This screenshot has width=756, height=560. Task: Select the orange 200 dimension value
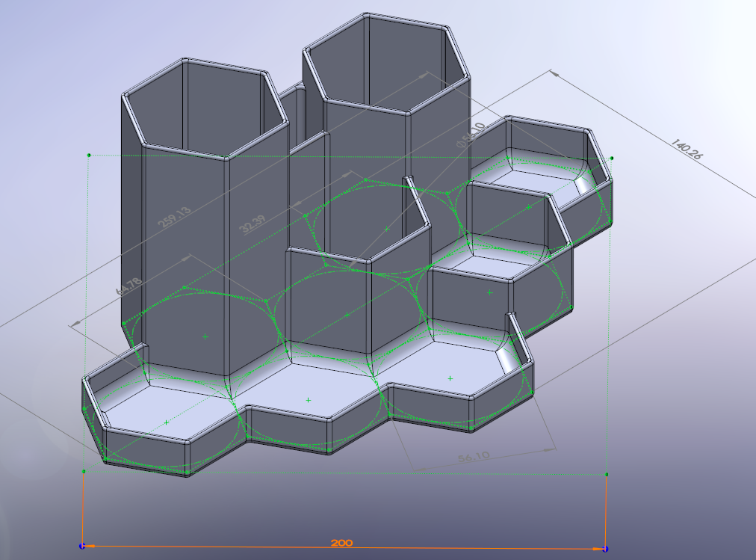coord(342,543)
